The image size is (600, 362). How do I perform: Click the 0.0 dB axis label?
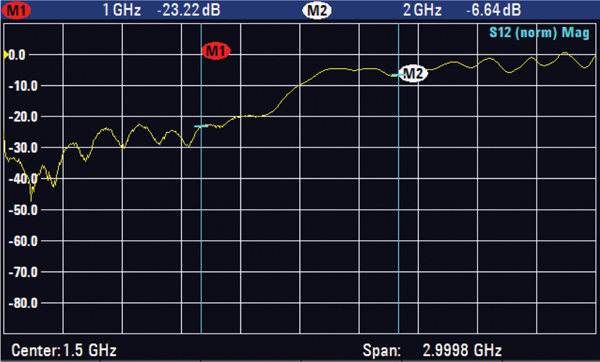tap(17, 55)
